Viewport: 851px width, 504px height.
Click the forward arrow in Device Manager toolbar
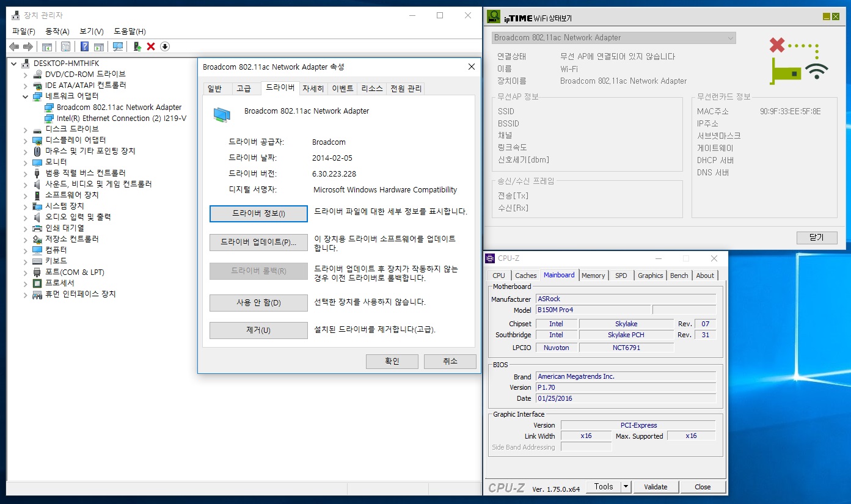click(x=28, y=46)
